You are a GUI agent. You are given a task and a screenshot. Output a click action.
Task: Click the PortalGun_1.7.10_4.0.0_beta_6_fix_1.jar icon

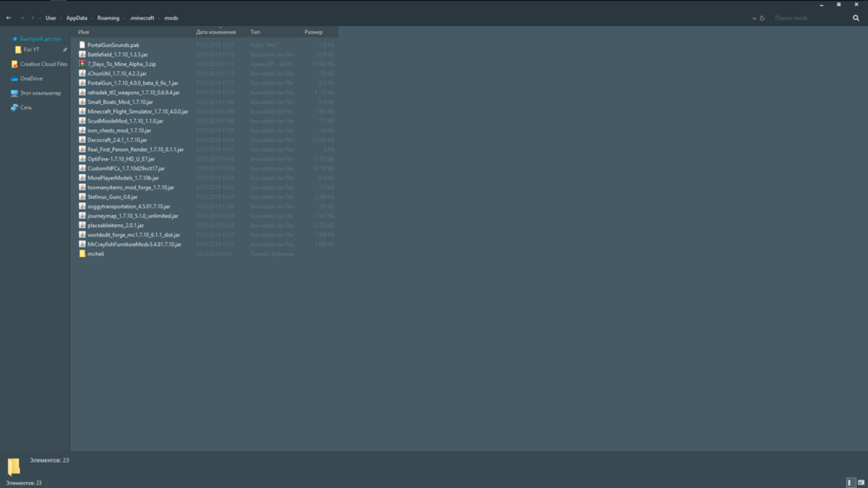point(82,82)
